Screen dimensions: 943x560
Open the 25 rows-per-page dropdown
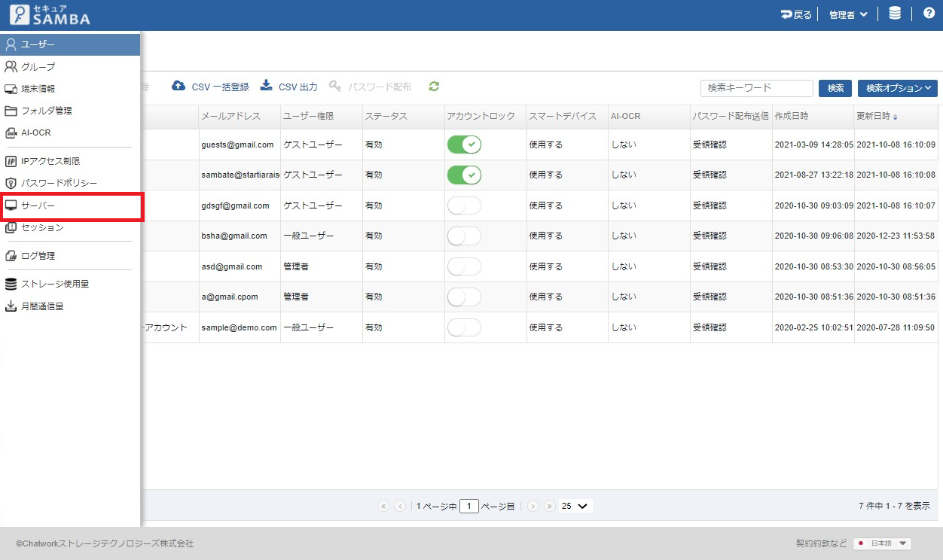pos(575,507)
